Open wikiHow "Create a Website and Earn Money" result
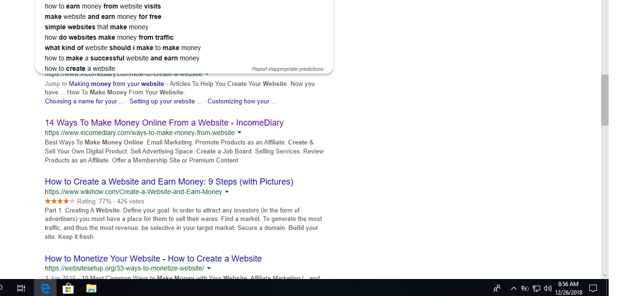Viewport: 644px width, 296px height. pos(169,182)
